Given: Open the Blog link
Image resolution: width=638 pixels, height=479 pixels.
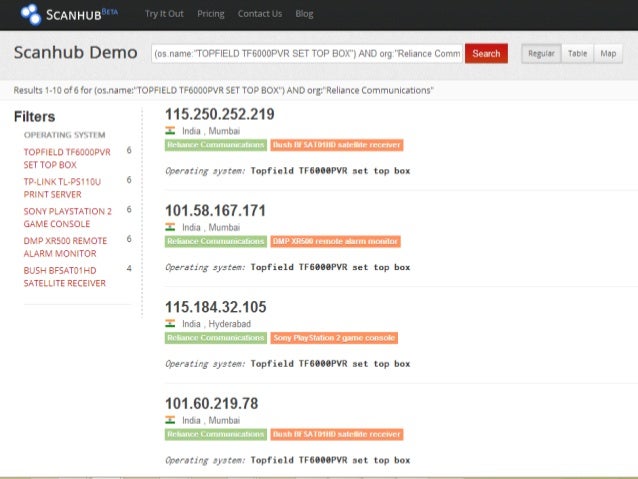Looking at the screenshot, I should click(304, 14).
